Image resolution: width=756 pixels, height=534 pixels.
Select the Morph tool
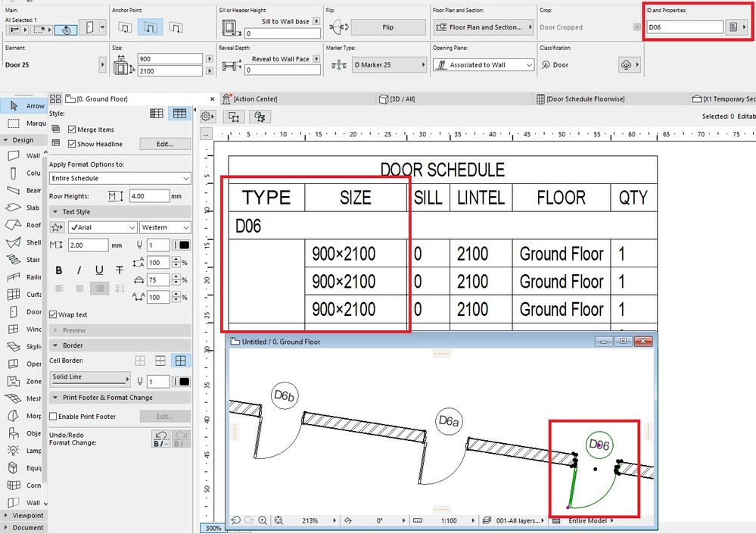pos(23,416)
